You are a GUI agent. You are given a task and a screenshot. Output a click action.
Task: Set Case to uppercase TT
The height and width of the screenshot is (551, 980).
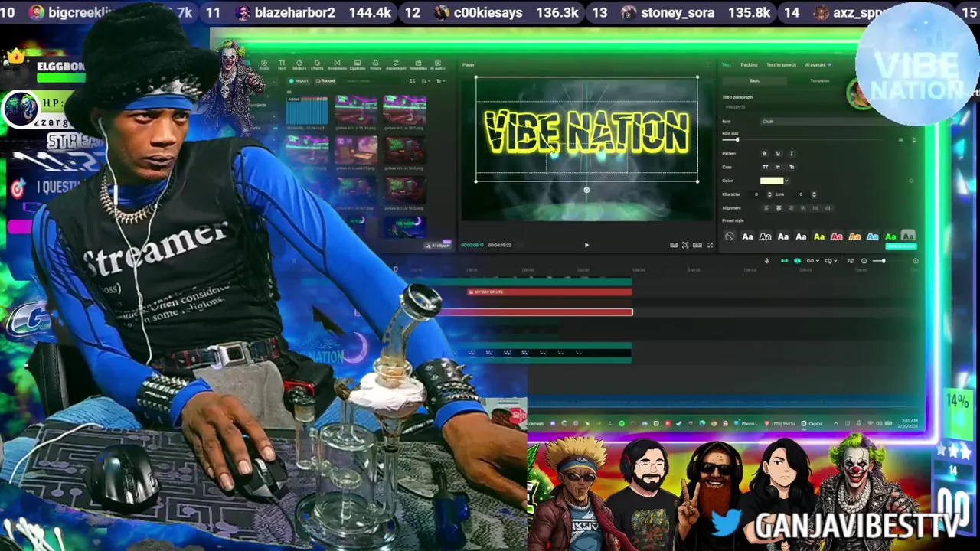(765, 167)
